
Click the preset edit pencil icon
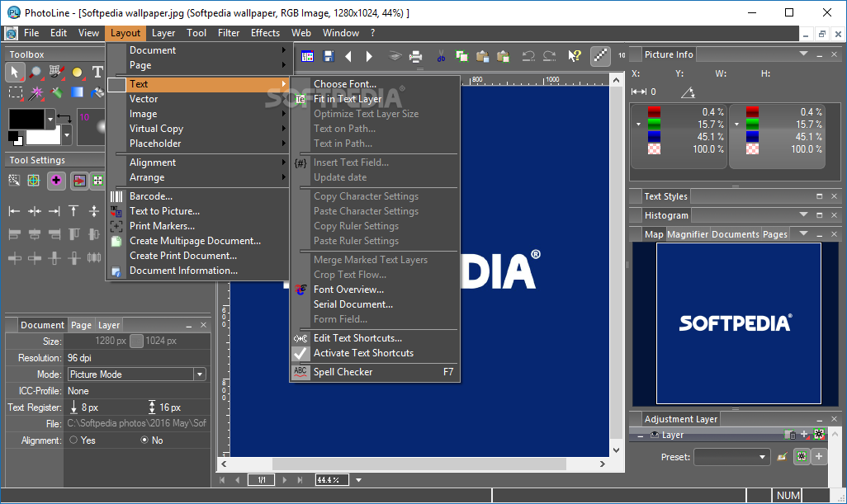point(782,457)
